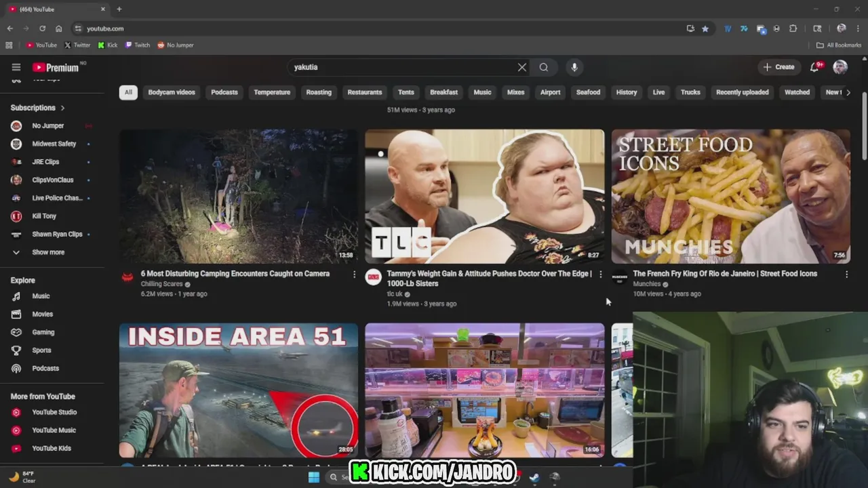Open the No Jumper bookmark

click(x=176, y=45)
